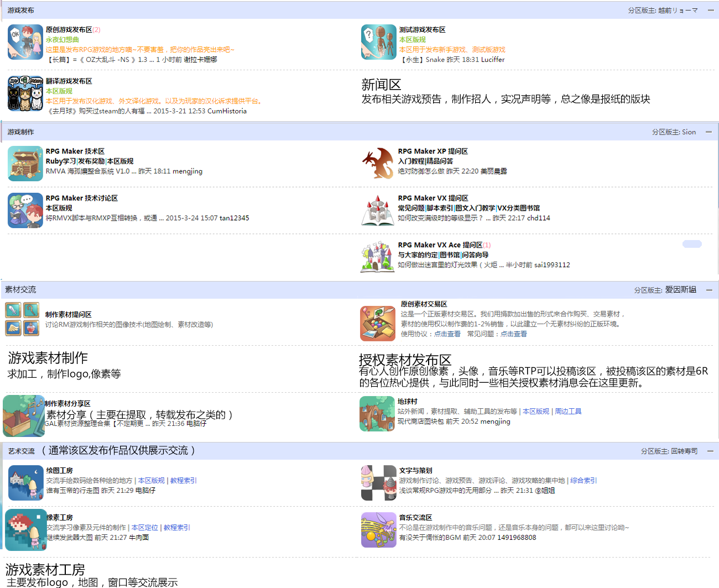Open the 本区定位 link in 像素工房
The image size is (719, 588).
pos(145,528)
